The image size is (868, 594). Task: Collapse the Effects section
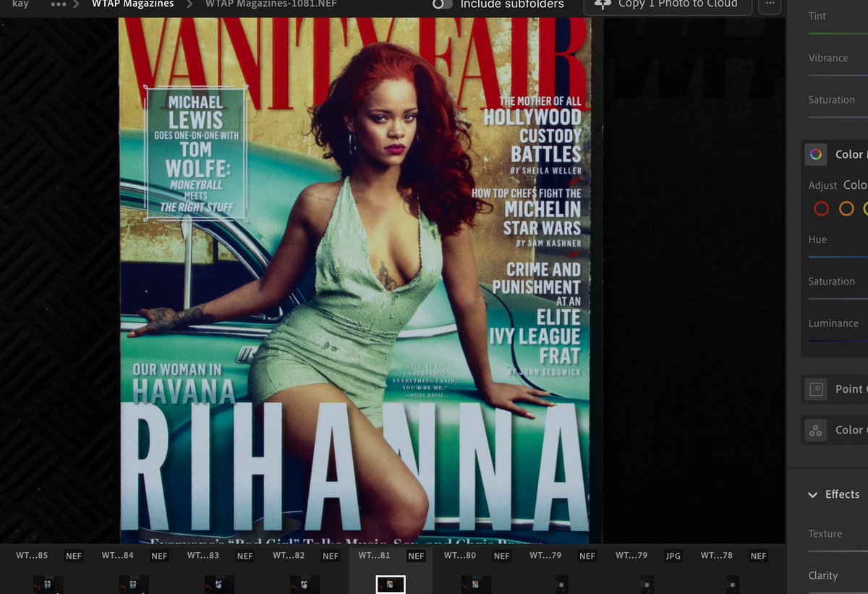[813, 495]
